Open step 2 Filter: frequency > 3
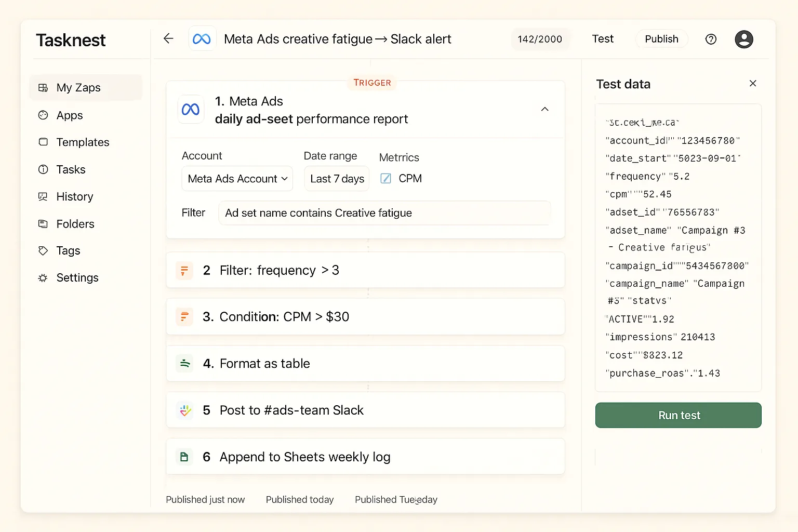Image resolution: width=798 pixels, height=532 pixels. coord(365,270)
